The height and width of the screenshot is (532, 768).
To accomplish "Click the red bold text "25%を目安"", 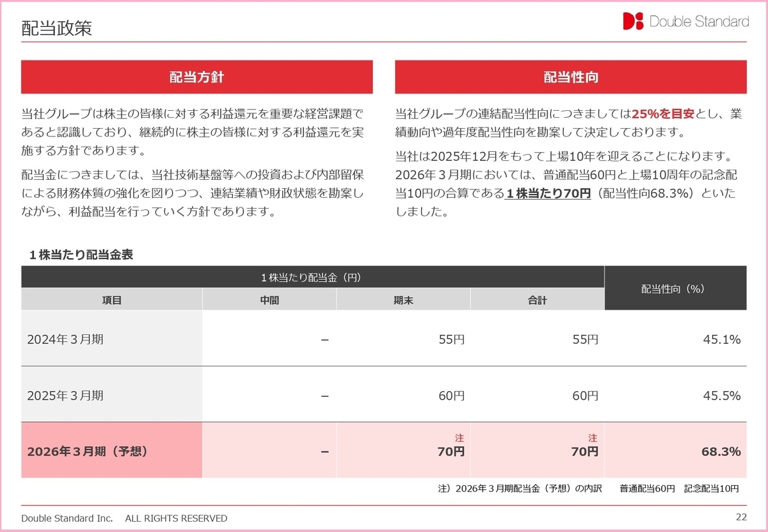I will tap(663, 115).
